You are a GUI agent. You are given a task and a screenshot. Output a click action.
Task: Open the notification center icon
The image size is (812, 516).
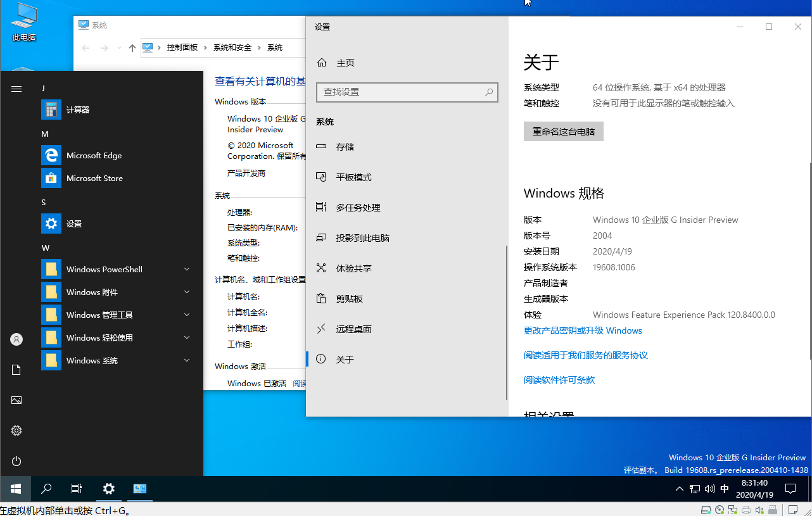point(790,489)
